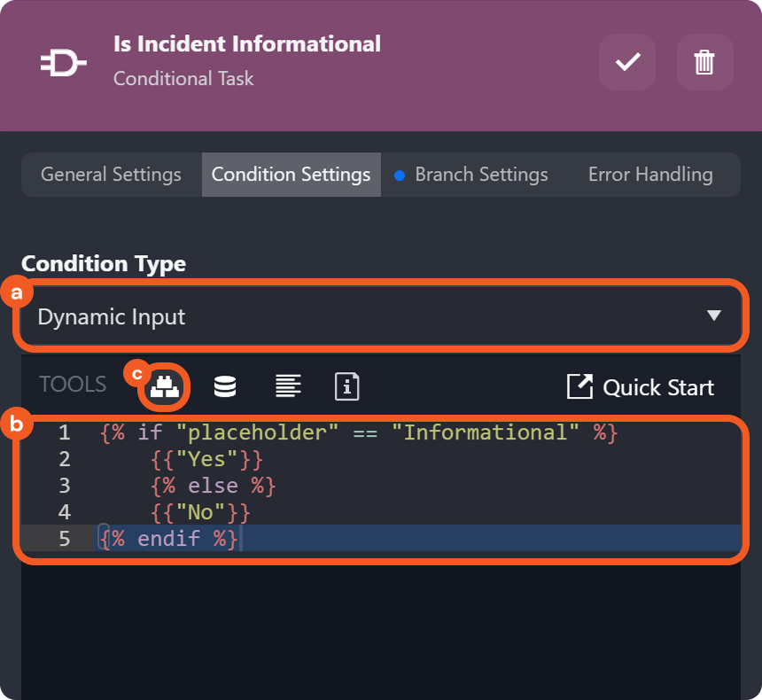Screen dimensions: 762x700
Task: Open the Error Handling tab
Action: [649, 175]
